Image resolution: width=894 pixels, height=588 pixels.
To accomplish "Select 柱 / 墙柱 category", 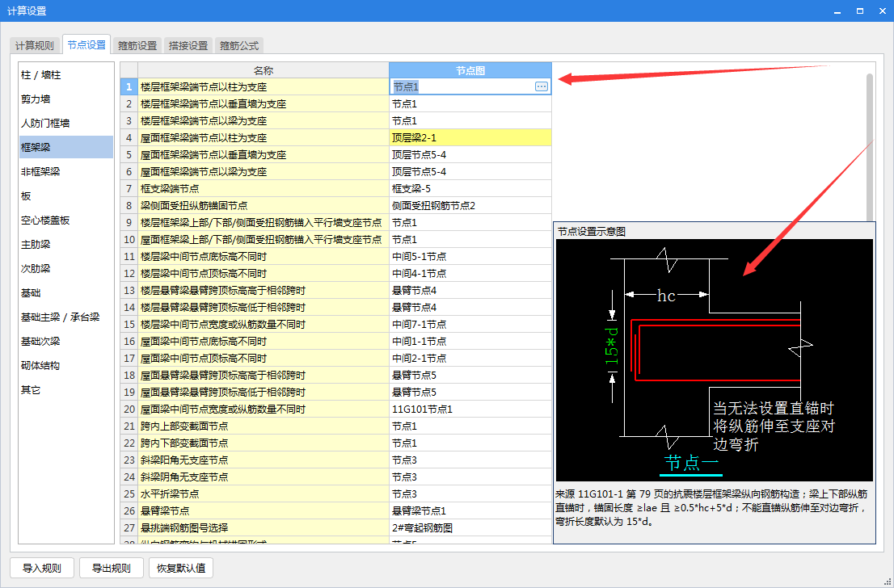I will 66,74.
